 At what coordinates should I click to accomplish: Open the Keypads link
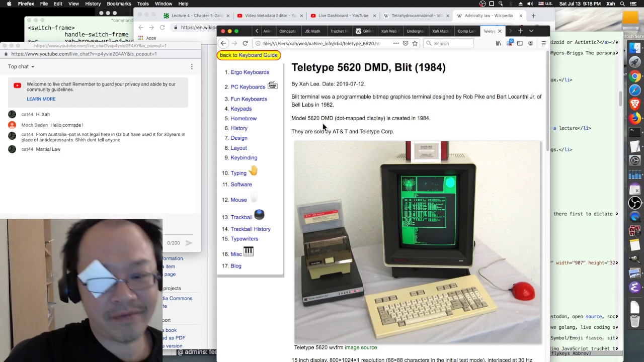click(241, 109)
